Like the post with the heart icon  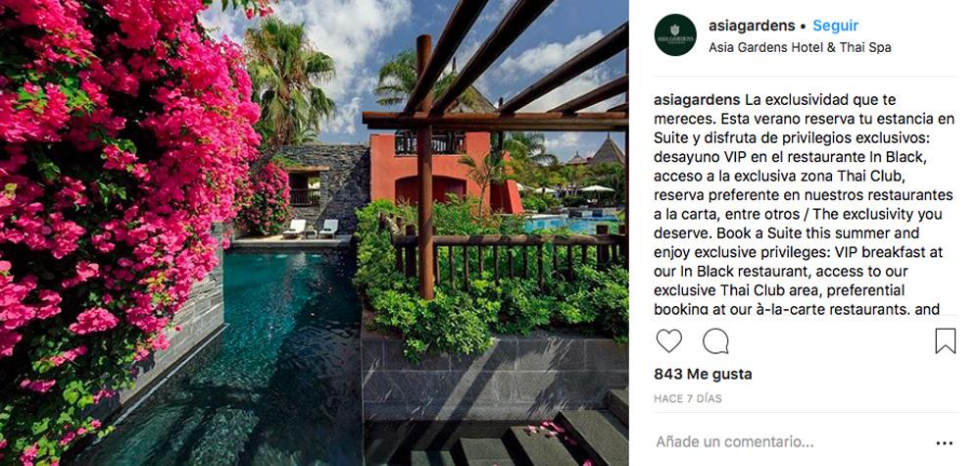(x=668, y=340)
